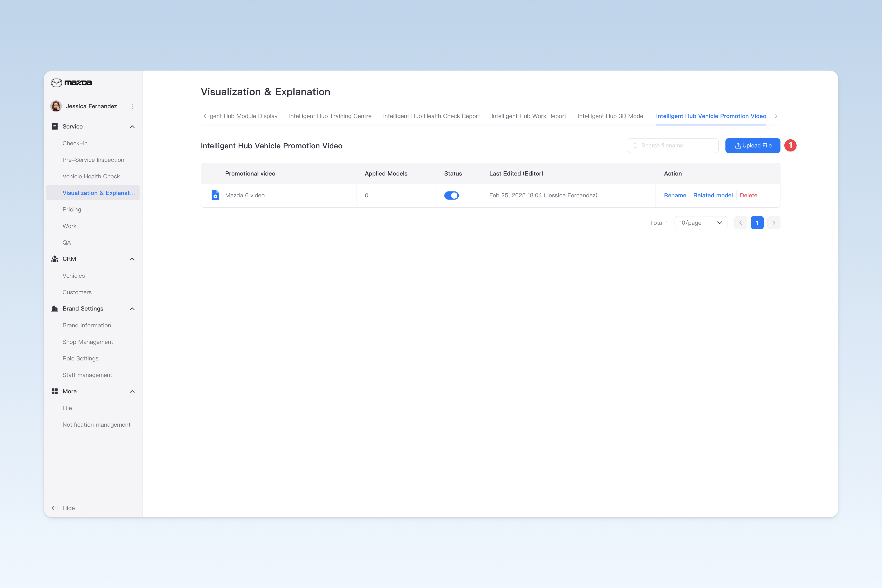The width and height of the screenshot is (882, 588).
Task: Open Jessica Fernandez three-dot menu
Action: tap(132, 106)
